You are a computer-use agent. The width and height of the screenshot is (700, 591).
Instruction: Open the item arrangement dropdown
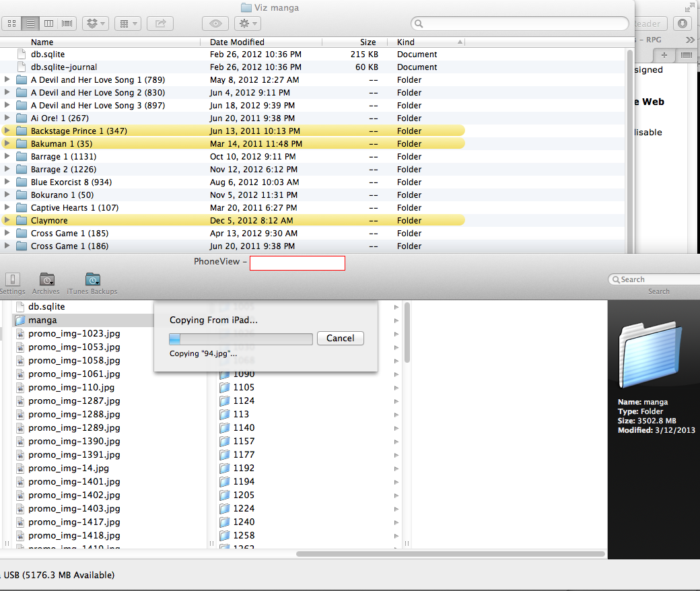pos(127,24)
